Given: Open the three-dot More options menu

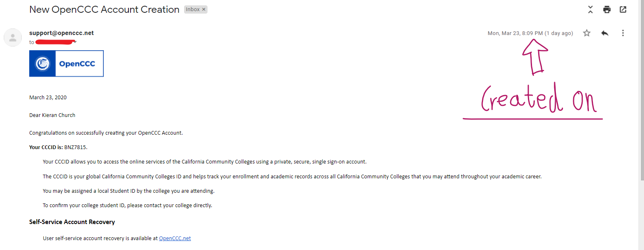Looking at the screenshot, I should [x=623, y=33].
